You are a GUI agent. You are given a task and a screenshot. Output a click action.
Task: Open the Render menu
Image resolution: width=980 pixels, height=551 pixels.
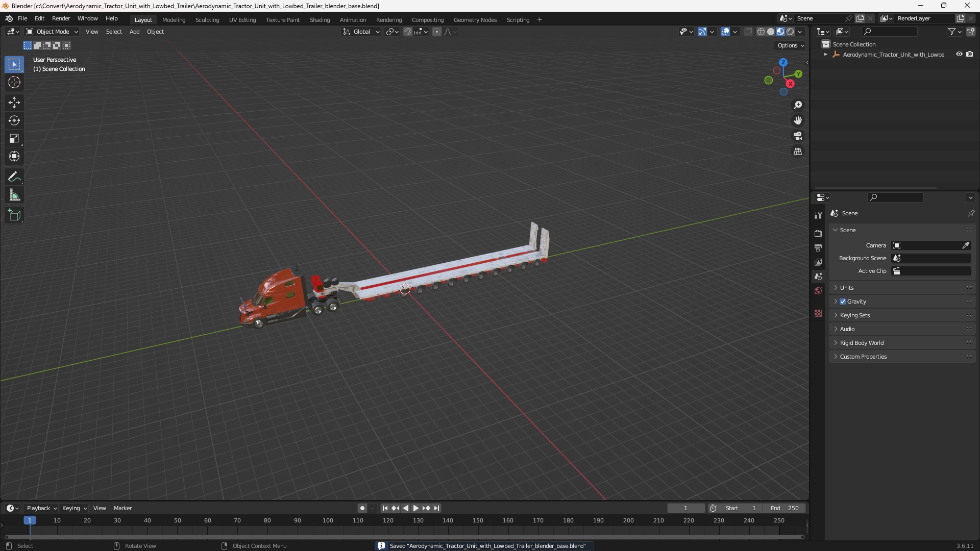(x=61, y=18)
